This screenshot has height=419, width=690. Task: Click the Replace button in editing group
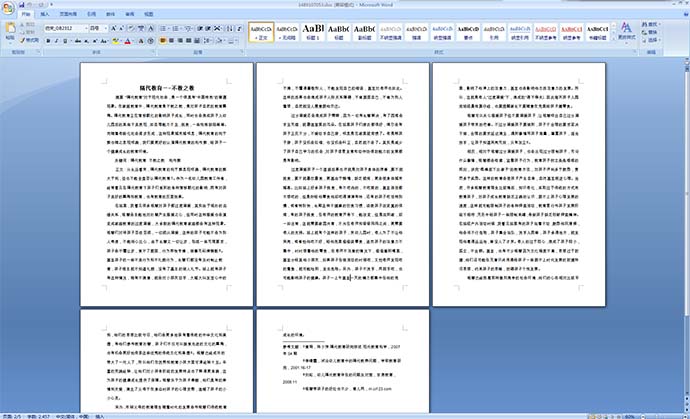tap(650, 32)
